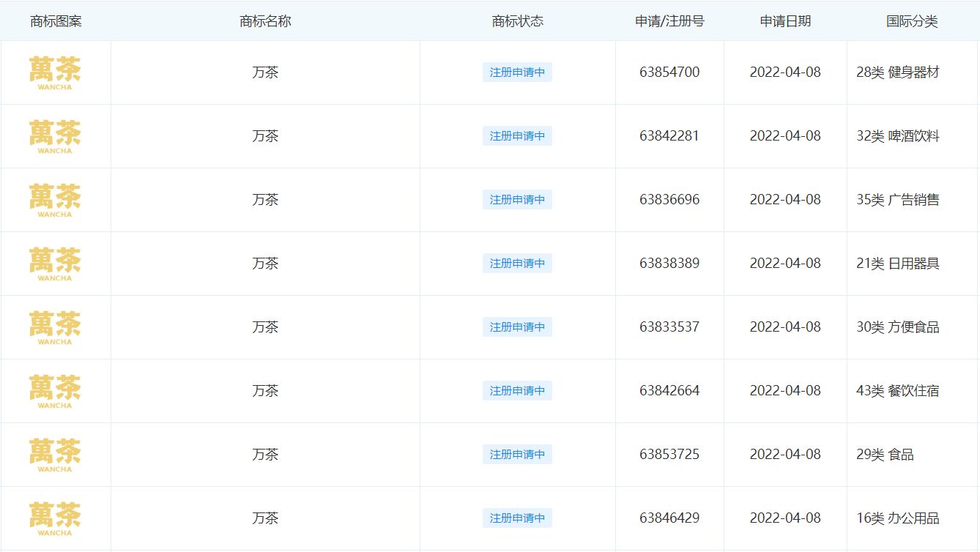The image size is (980, 552).
Task: Click the 商标状态 column header
Action: [x=518, y=21]
